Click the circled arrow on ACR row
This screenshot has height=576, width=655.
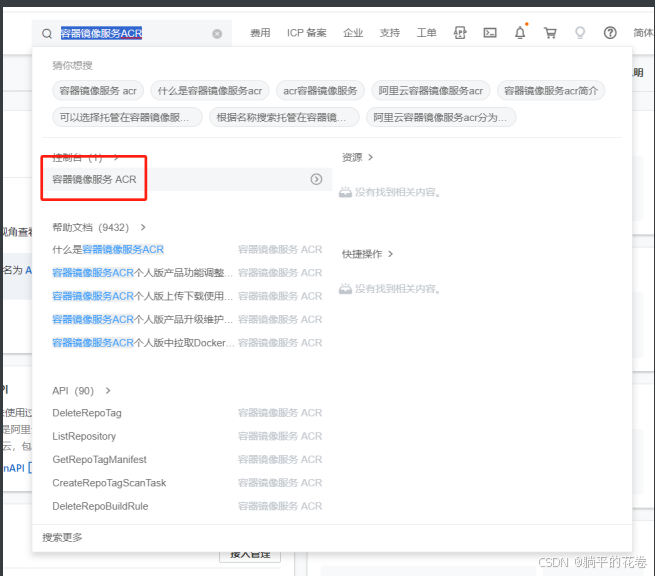(316, 180)
